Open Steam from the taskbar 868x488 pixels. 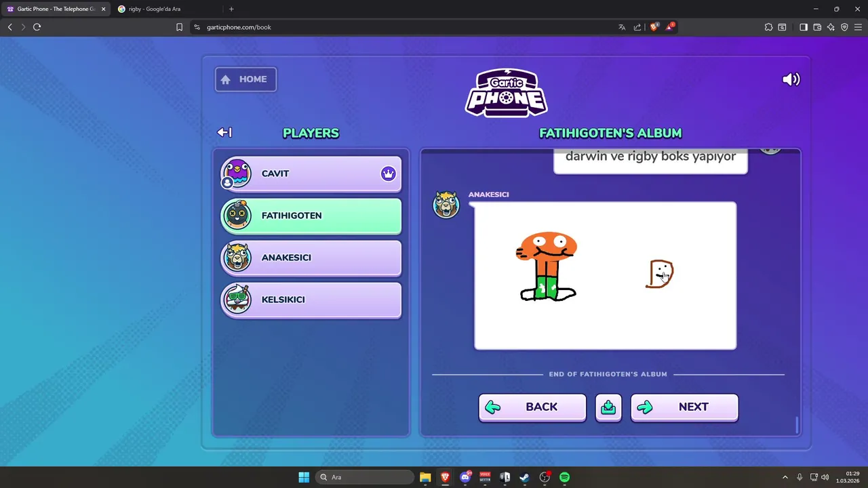[x=524, y=477]
